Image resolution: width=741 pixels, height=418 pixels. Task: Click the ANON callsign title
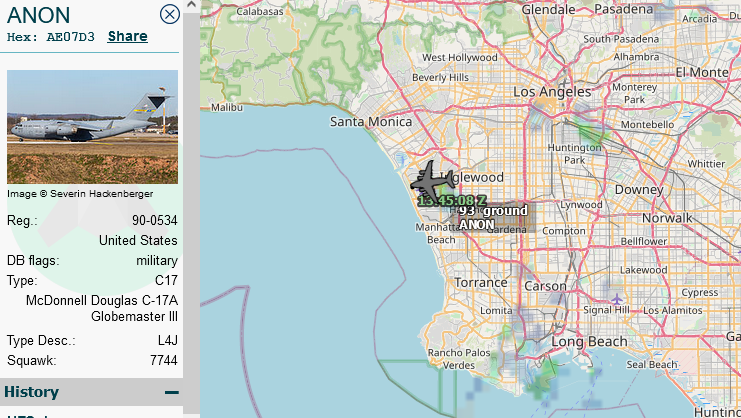point(38,15)
